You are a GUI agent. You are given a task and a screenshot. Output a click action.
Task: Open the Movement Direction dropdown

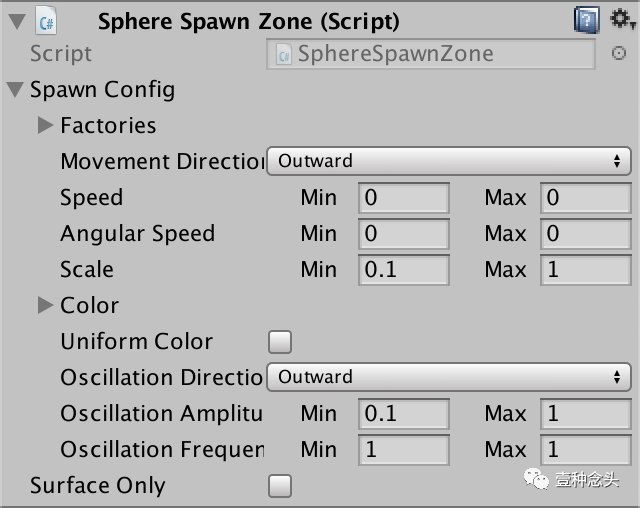[448, 161]
